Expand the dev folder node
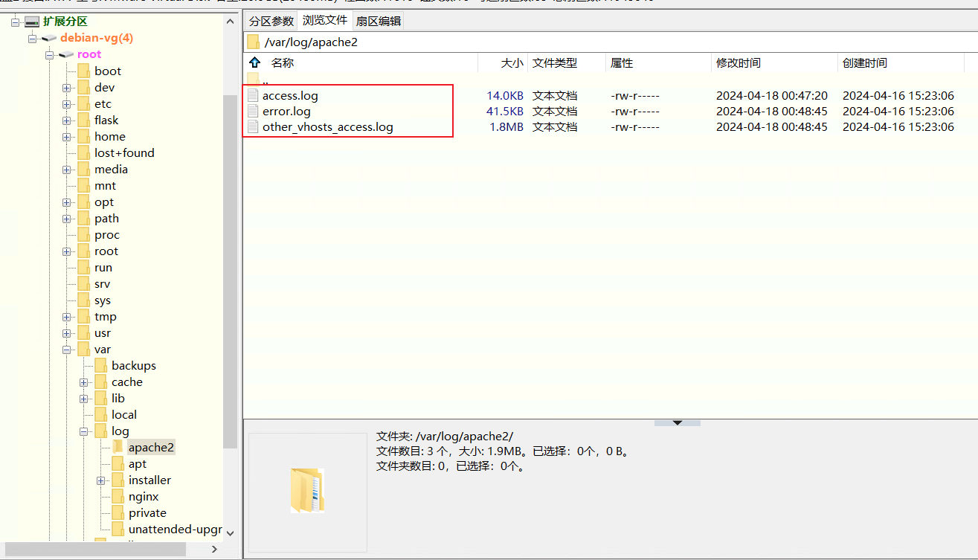The width and height of the screenshot is (978, 560). 67,88
